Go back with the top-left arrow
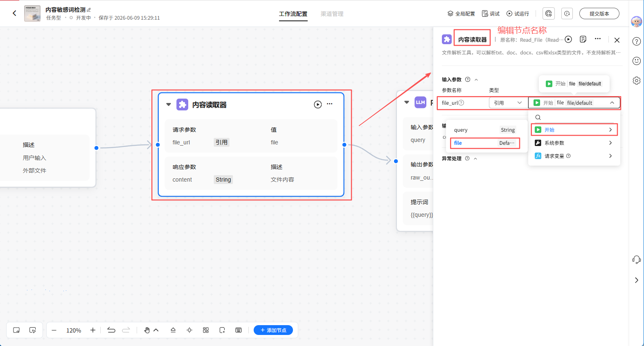This screenshot has width=644, height=346. [15, 13]
